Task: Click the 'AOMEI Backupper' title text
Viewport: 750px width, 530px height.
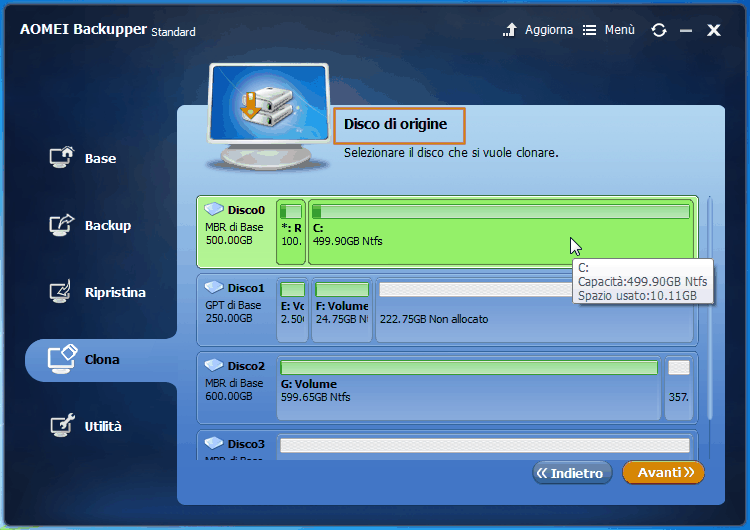Action: pos(83,29)
